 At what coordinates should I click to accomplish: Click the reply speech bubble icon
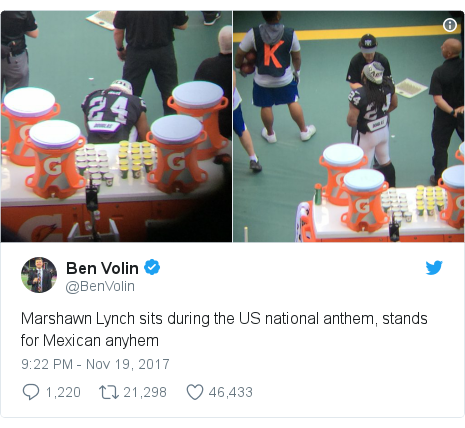point(31,392)
